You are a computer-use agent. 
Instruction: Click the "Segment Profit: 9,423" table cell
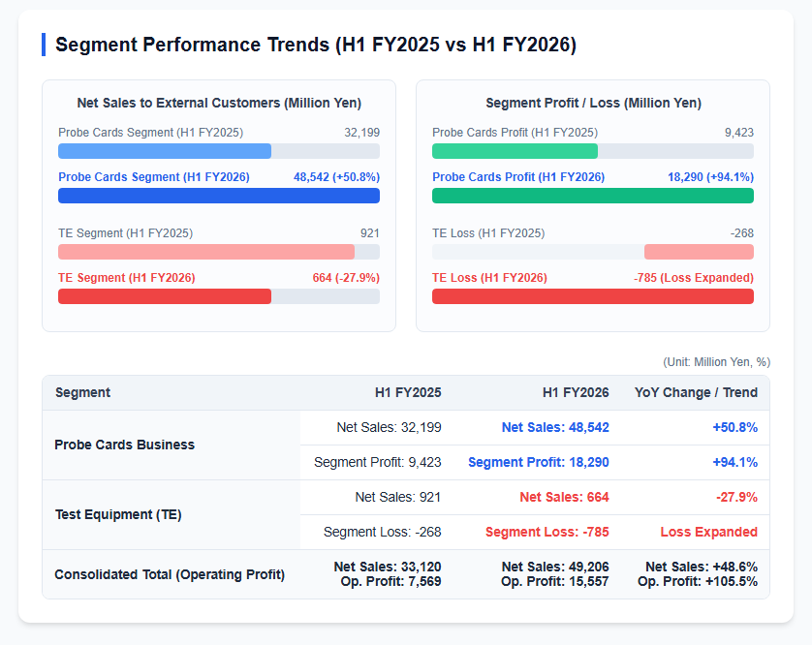[x=378, y=462]
